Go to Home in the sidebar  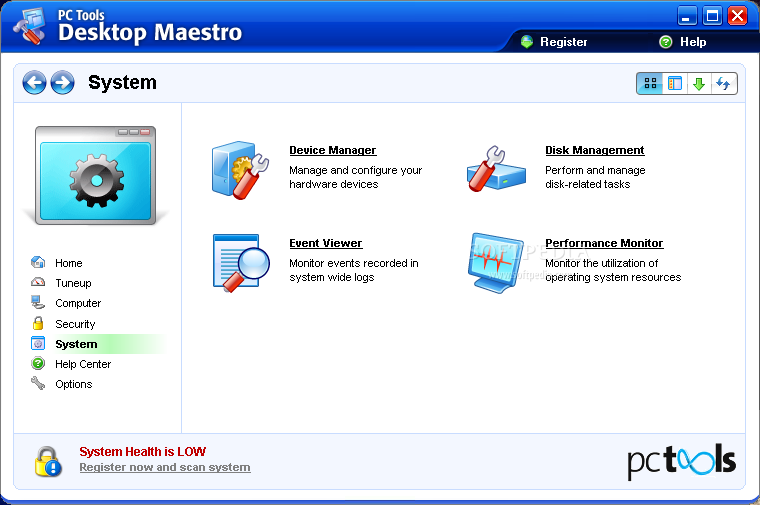coord(69,263)
